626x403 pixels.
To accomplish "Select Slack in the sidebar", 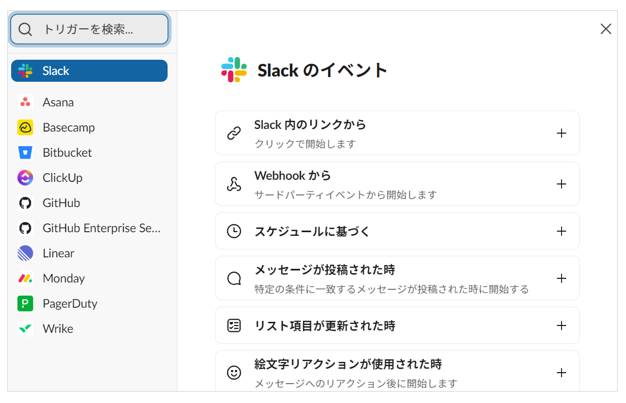I will (x=89, y=71).
